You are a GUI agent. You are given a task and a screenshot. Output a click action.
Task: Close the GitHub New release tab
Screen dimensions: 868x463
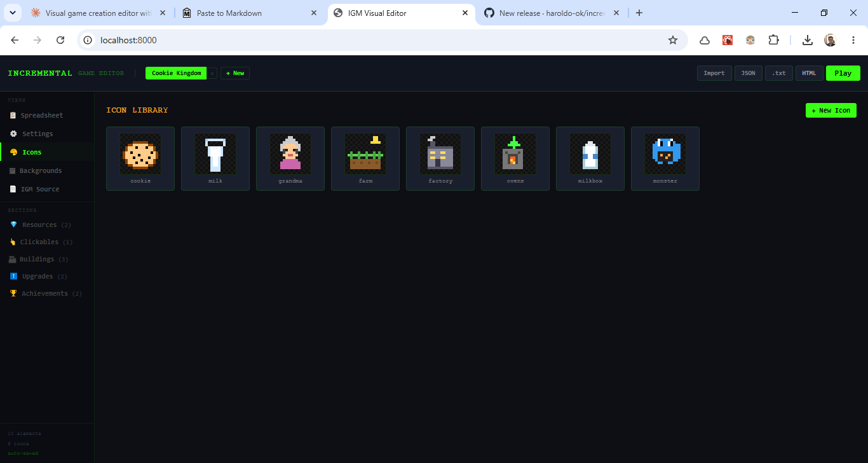pos(616,13)
